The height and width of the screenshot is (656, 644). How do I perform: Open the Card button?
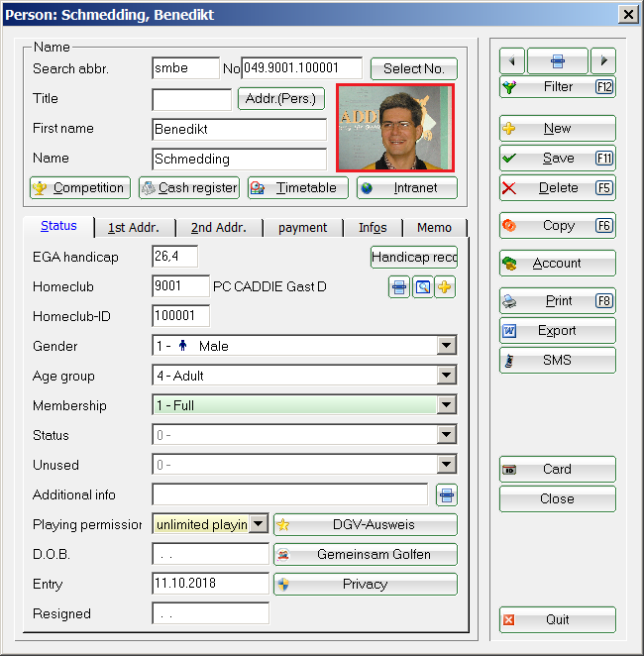558,469
